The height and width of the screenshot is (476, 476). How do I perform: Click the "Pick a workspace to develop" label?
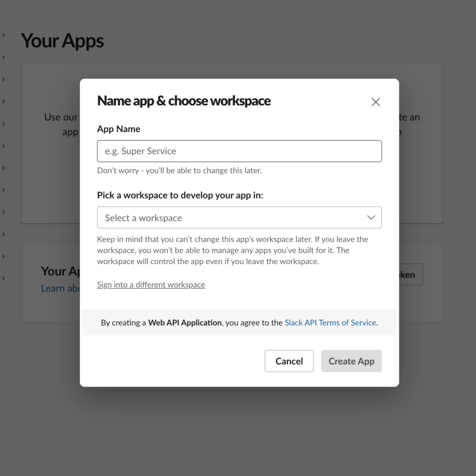point(180,195)
